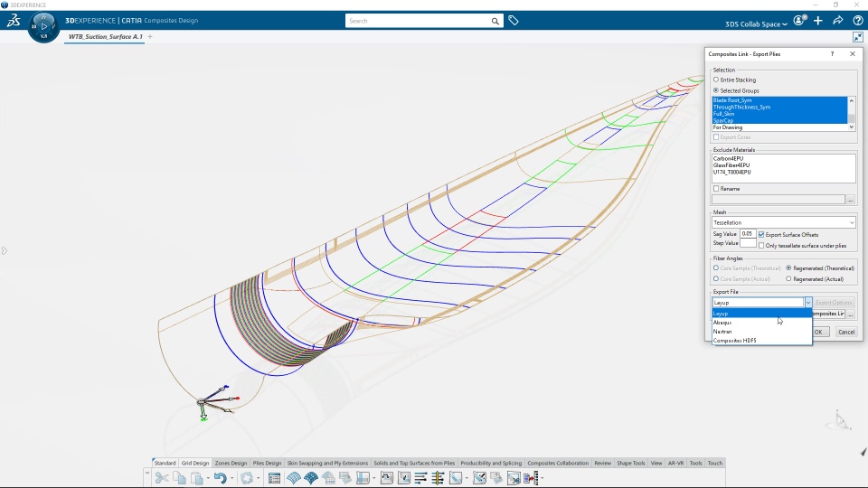Screen dimensions: 868x488
Task: Click the table list icon in toolbar
Action: click(274, 478)
